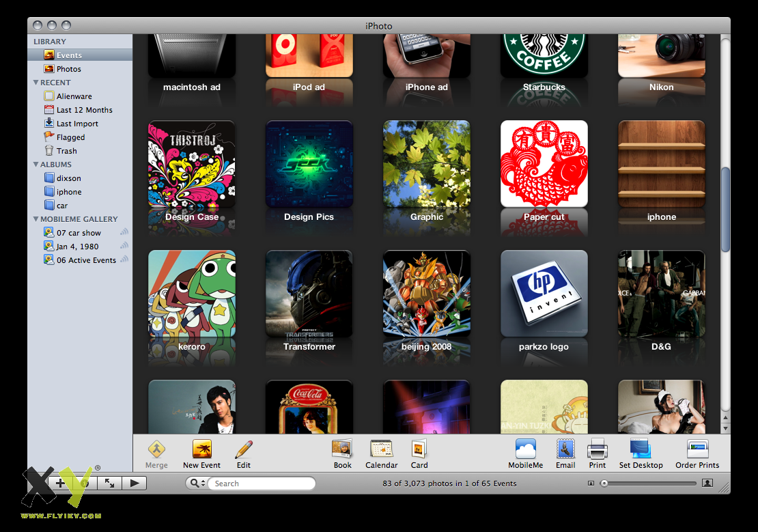Select the macintosh ad event
758x532 pixels.
(x=191, y=55)
